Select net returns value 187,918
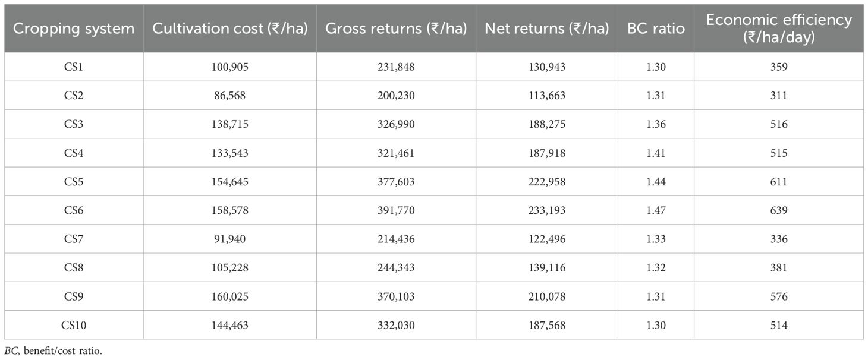This screenshot has height=360, width=868. click(x=547, y=153)
